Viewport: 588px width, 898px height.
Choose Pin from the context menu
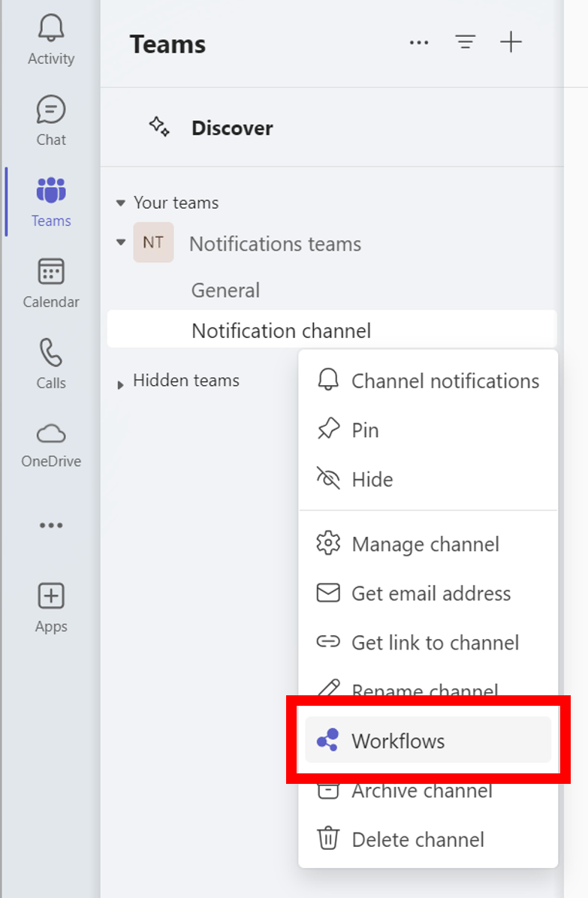tap(428, 430)
